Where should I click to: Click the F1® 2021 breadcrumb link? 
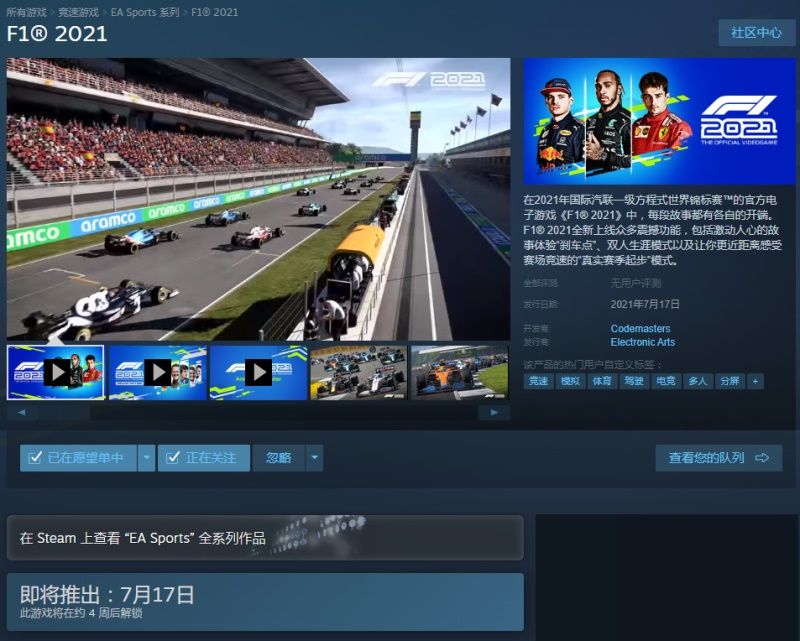point(214,12)
